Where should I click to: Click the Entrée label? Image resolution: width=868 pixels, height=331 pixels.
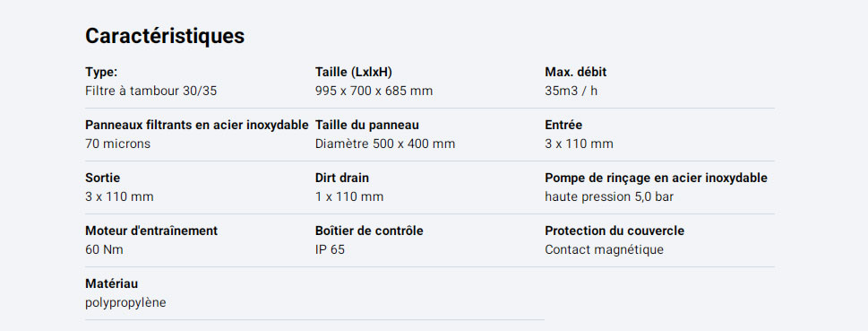pos(563,126)
